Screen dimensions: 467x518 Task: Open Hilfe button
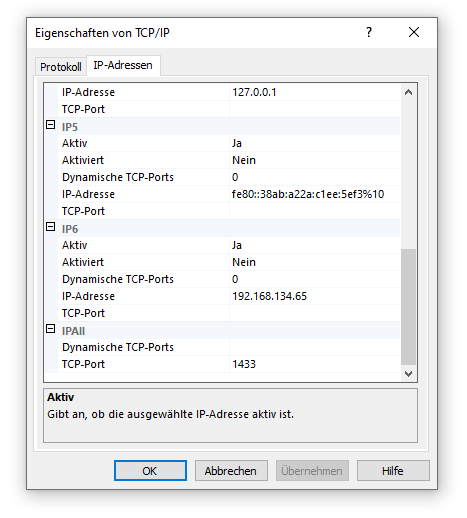393,471
